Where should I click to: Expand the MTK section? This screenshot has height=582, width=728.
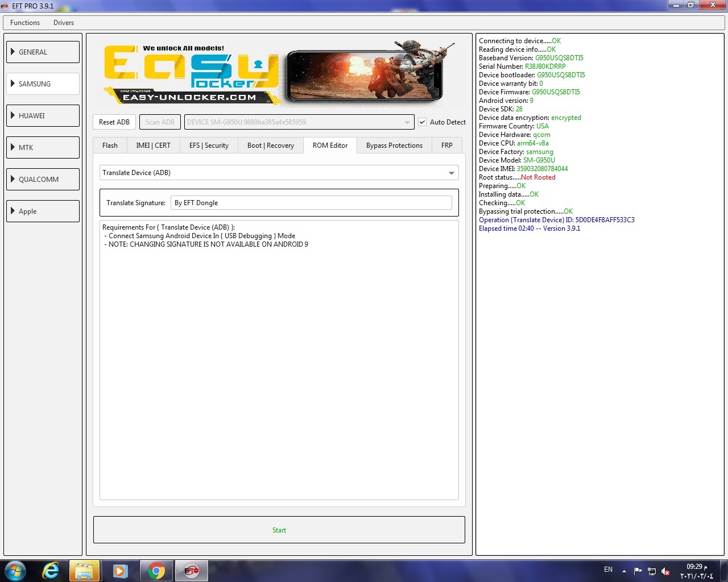pos(43,147)
